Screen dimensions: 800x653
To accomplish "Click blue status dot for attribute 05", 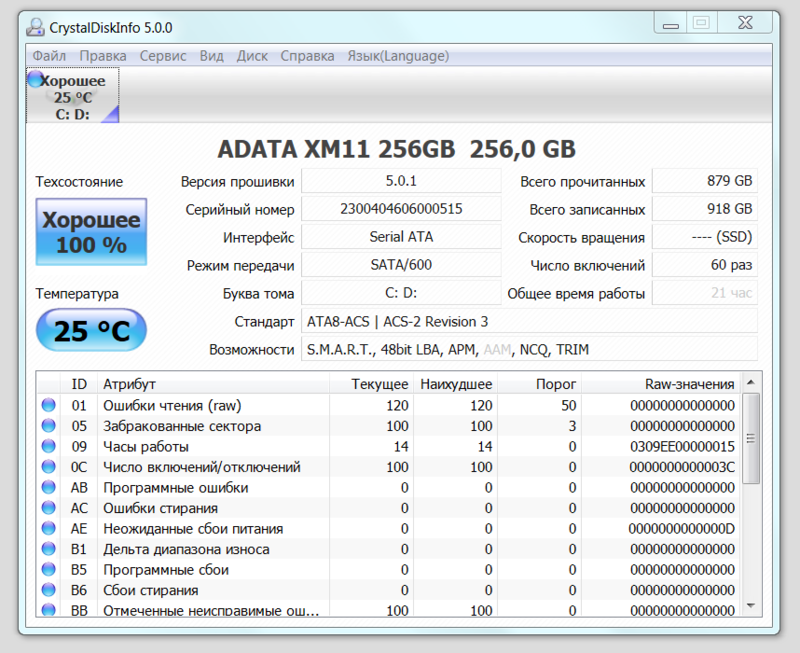I will click(x=48, y=425).
